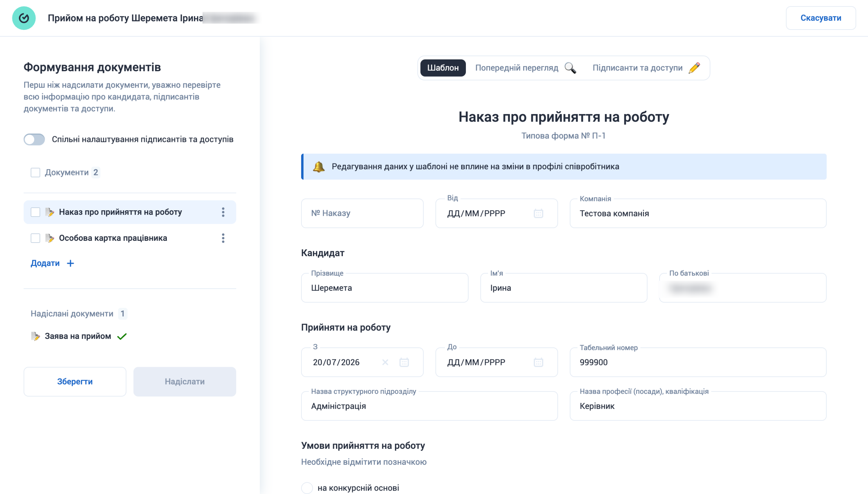Open three-dot menu for Особова картка працівника
868x494 pixels.
click(x=223, y=238)
